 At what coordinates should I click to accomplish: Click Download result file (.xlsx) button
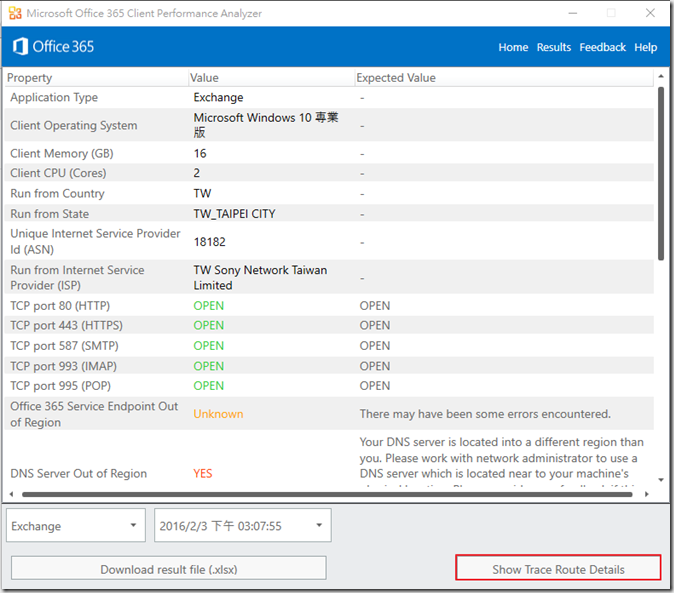(x=168, y=569)
